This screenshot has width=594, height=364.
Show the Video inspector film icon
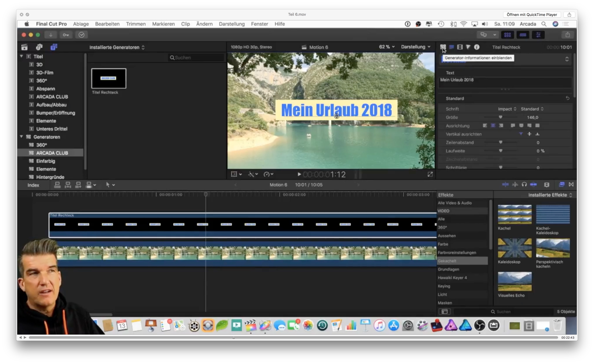pos(460,47)
